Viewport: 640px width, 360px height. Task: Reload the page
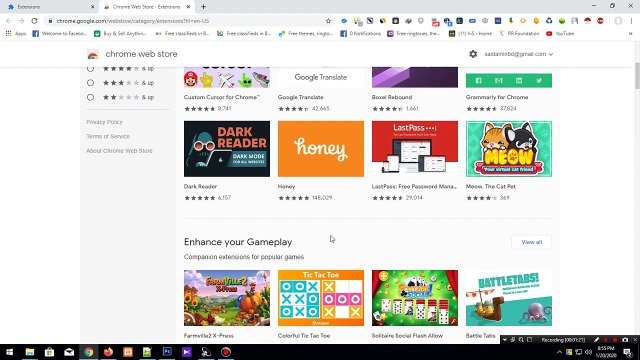(x=34, y=21)
